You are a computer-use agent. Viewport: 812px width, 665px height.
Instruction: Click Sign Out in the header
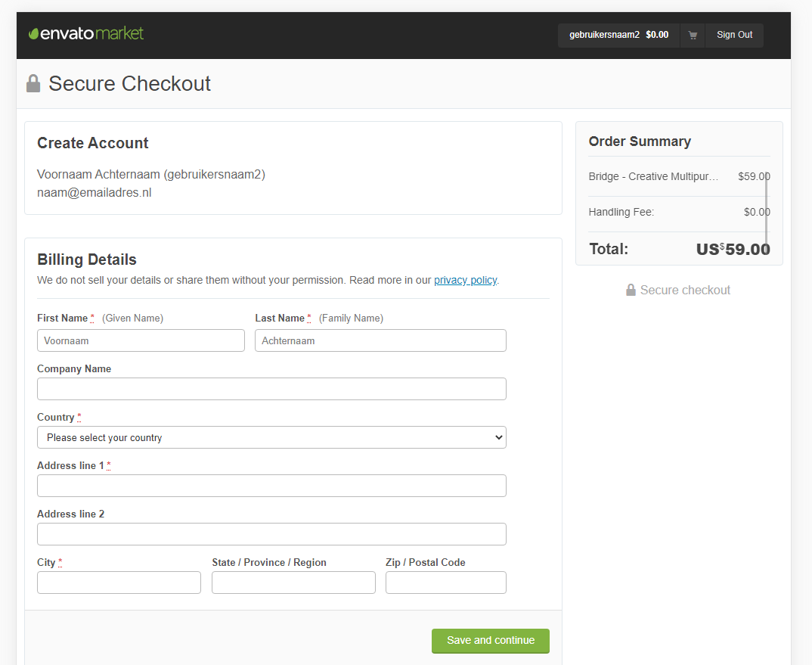click(734, 35)
